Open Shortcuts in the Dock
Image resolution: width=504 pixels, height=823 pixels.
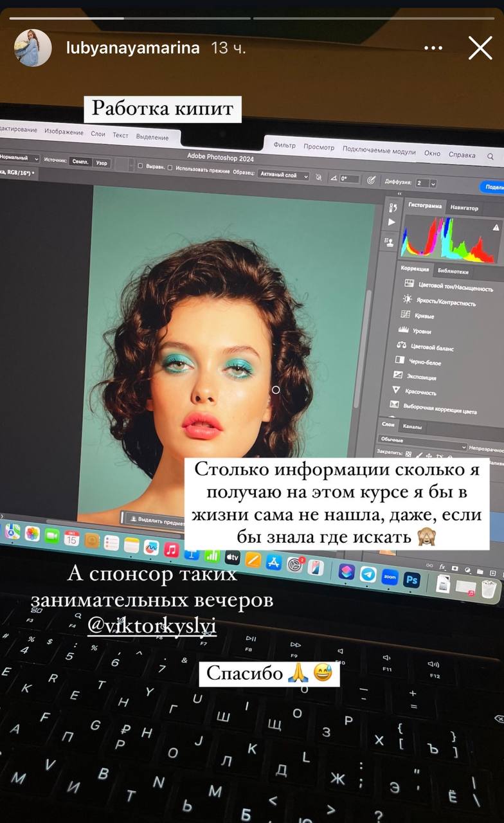pyautogui.click(x=346, y=571)
